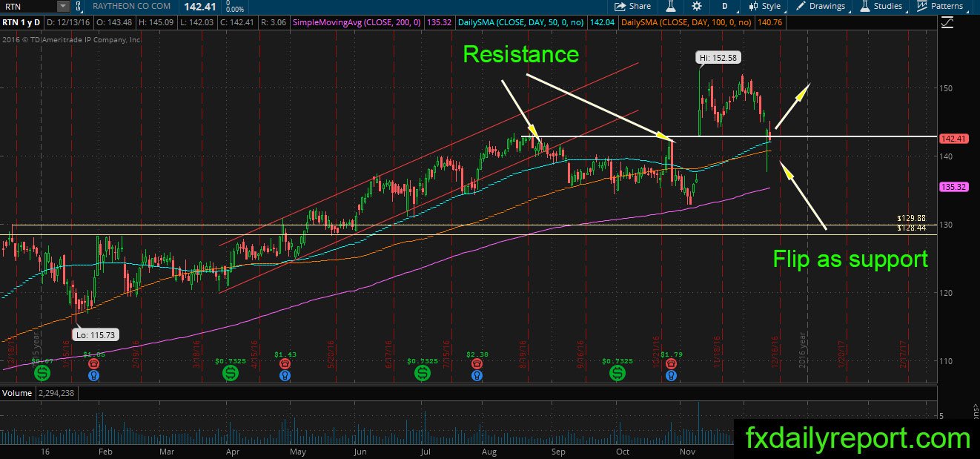Click the October $0.7325 dividend icon
980x459 pixels.
pos(617,374)
